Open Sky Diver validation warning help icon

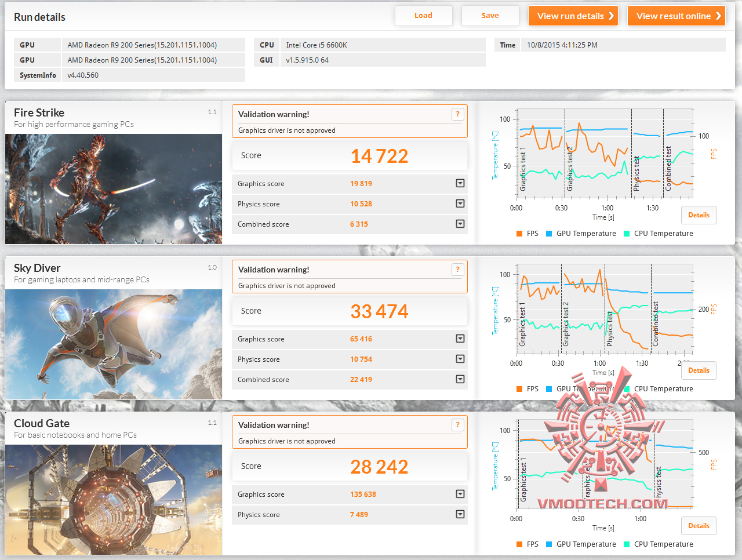tap(458, 270)
